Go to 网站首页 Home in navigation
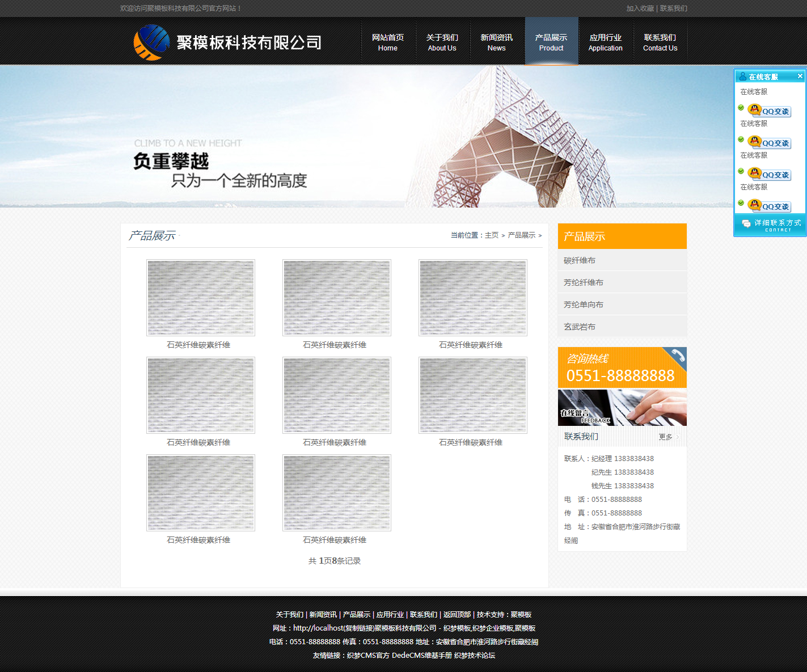The height and width of the screenshot is (672, 807). [x=388, y=42]
